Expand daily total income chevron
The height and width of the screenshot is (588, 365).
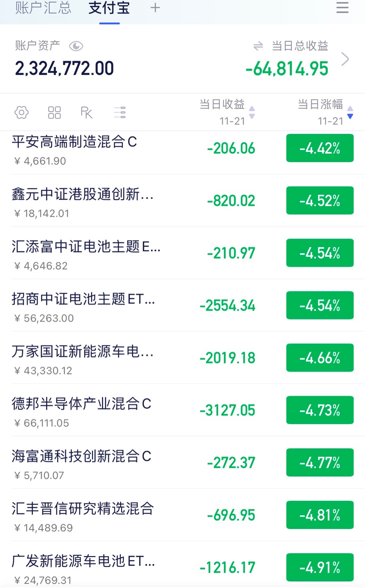point(345,59)
